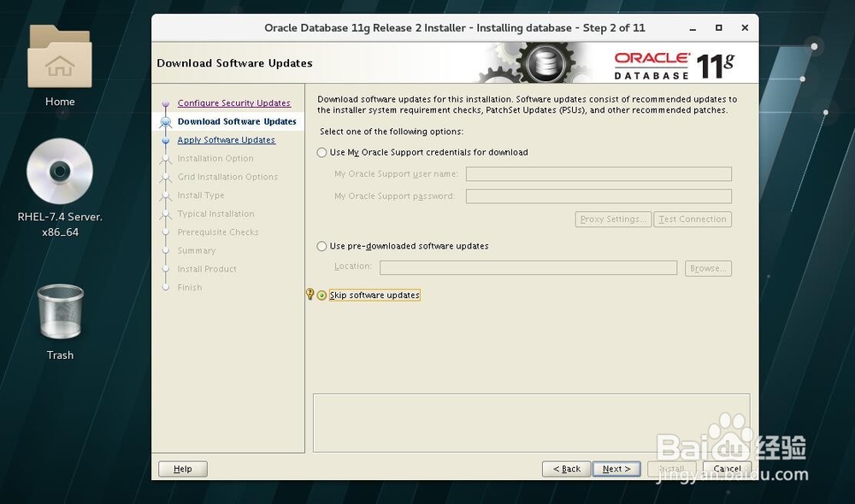Click the help question mark beside skip option
This screenshot has width=855, height=504.
[x=309, y=295]
